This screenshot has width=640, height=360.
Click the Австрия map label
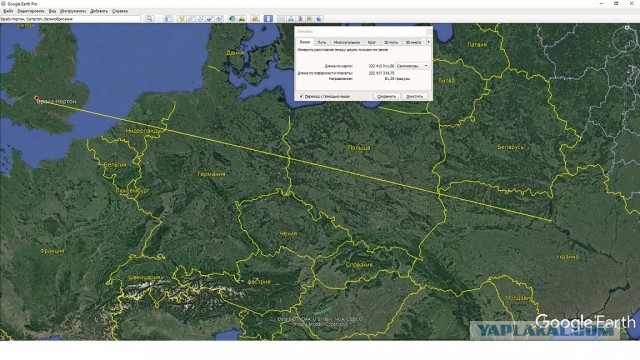259,282
